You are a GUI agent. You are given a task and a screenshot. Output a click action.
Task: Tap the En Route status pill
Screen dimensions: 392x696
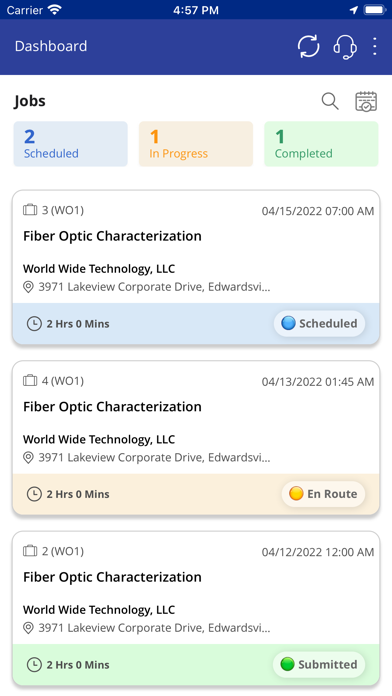coord(323,494)
